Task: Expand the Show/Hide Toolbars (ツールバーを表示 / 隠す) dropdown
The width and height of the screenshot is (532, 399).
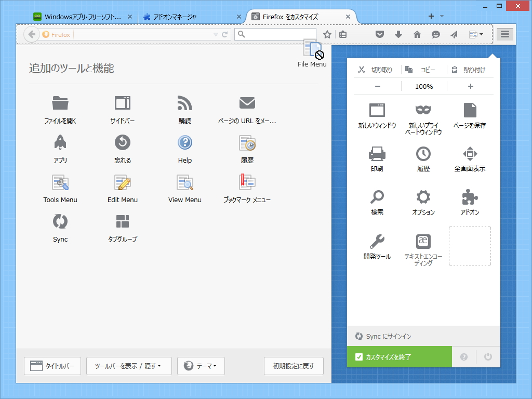Action: [129, 366]
